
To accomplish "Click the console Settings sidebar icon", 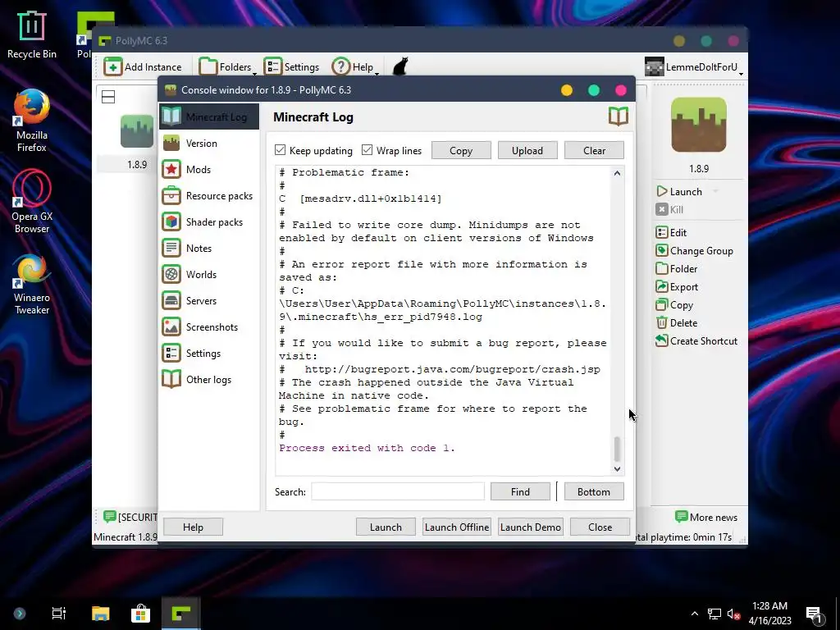I will pyautogui.click(x=171, y=353).
